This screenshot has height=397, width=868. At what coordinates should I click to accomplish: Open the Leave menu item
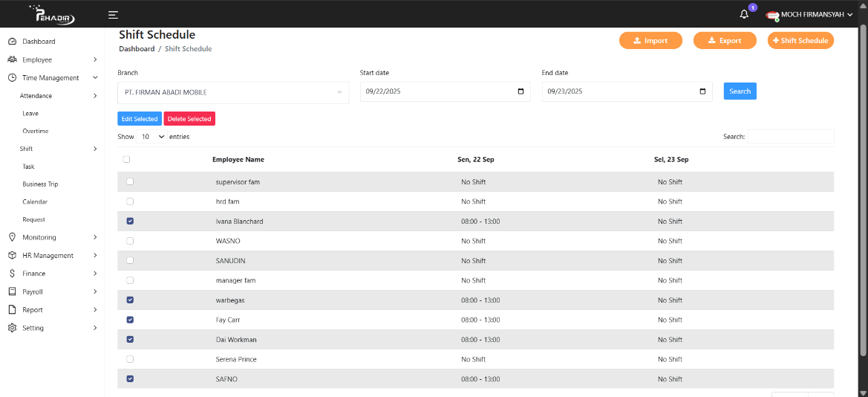point(30,113)
